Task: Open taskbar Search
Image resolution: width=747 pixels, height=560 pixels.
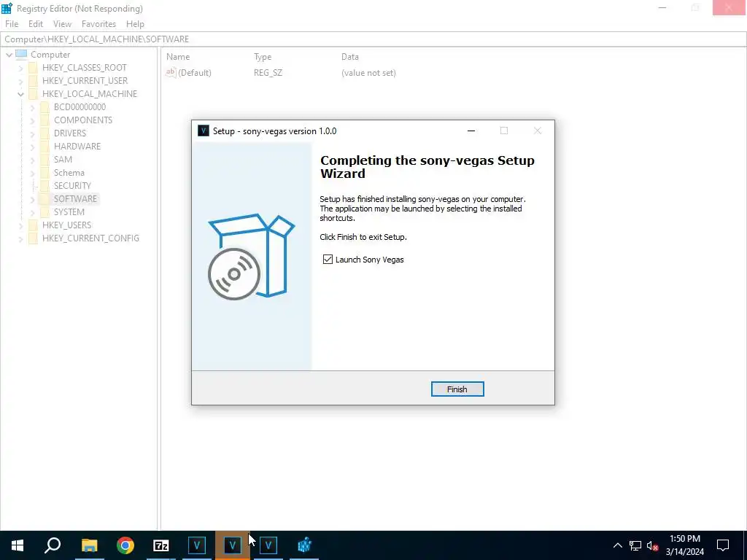Action: 53,545
